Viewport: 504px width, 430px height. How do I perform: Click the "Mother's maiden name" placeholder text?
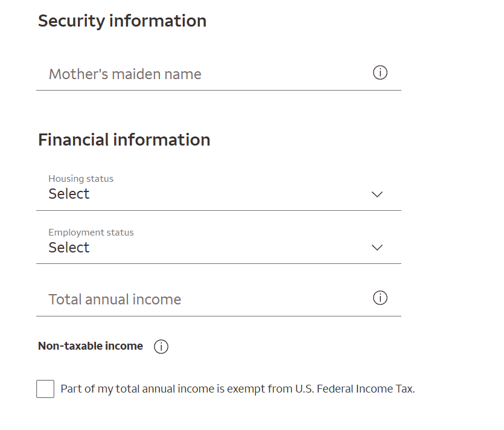click(x=125, y=74)
